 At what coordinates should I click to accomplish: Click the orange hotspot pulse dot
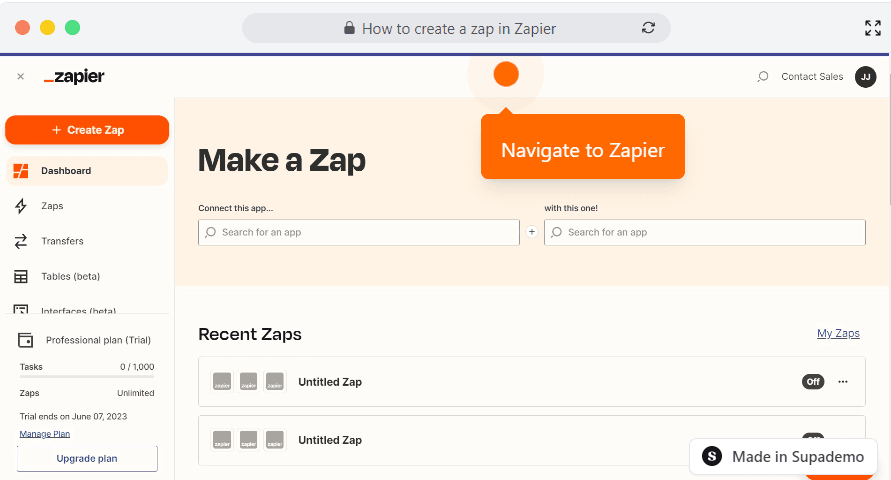point(506,74)
